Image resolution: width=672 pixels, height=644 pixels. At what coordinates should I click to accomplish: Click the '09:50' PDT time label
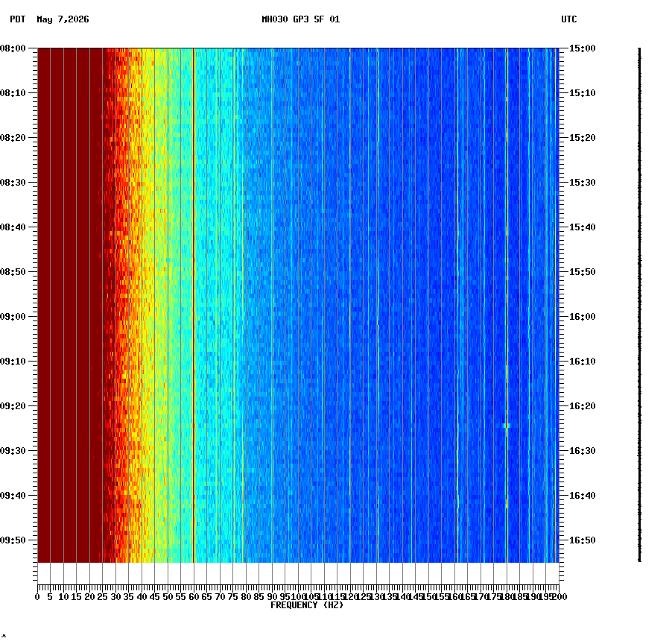(x=13, y=540)
